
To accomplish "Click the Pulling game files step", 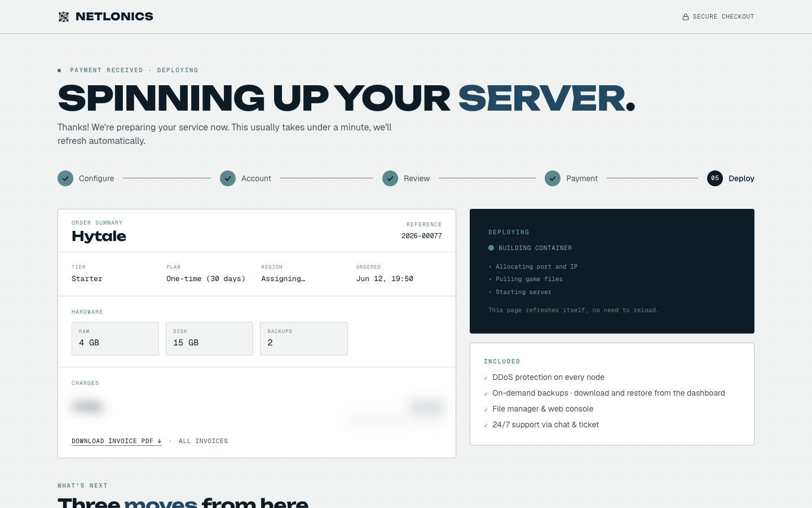I will 529,279.
